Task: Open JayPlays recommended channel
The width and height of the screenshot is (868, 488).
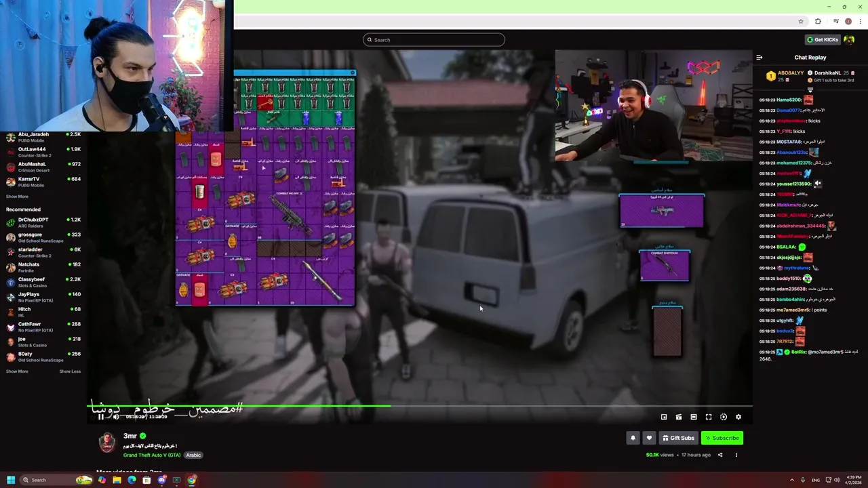Action: click(43, 297)
